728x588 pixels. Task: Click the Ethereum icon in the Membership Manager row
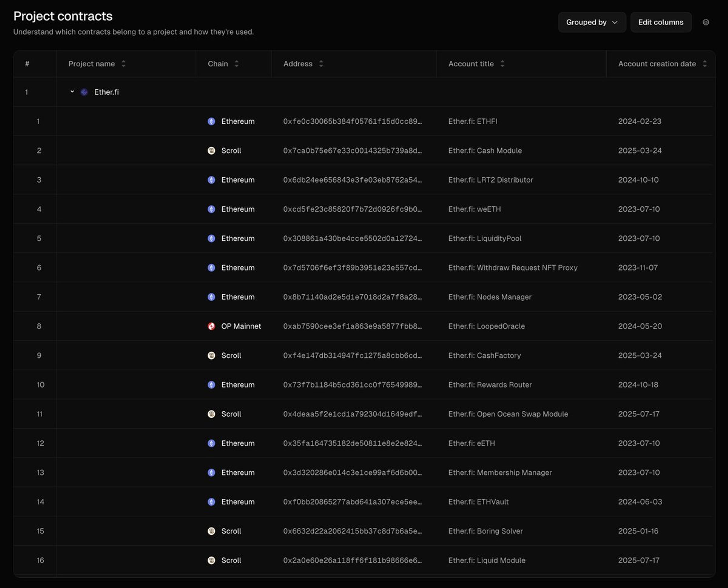coord(211,473)
